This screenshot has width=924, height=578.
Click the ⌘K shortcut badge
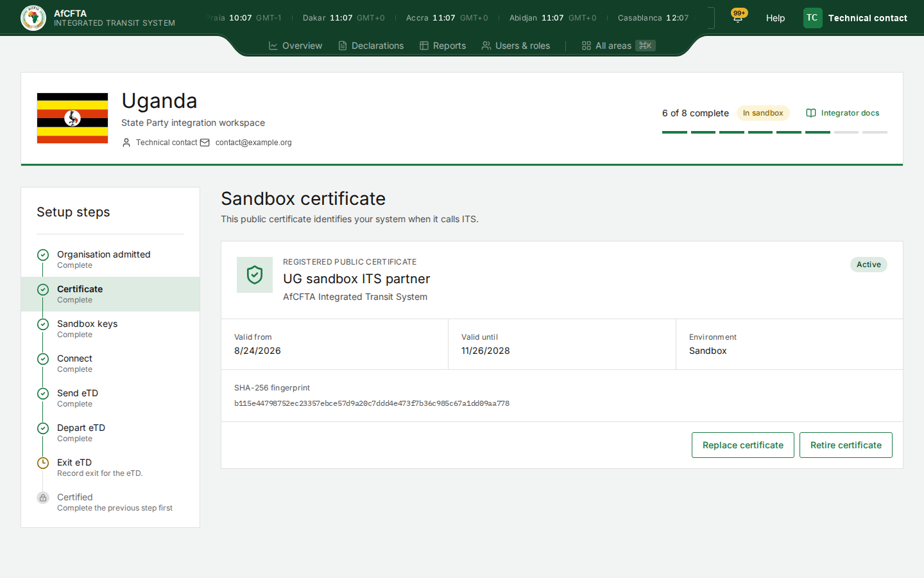(x=646, y=46)
